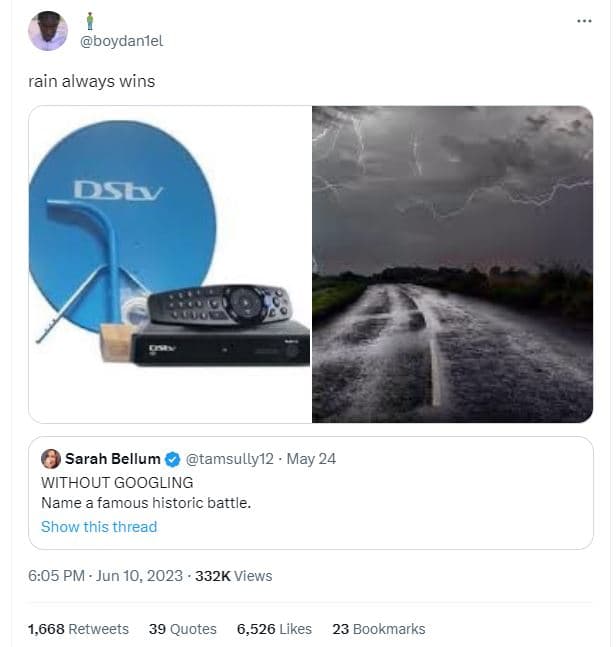Open the @tamsully12 handle in quoted tweet
Screen dimensions: 616x647
(229, 459)
